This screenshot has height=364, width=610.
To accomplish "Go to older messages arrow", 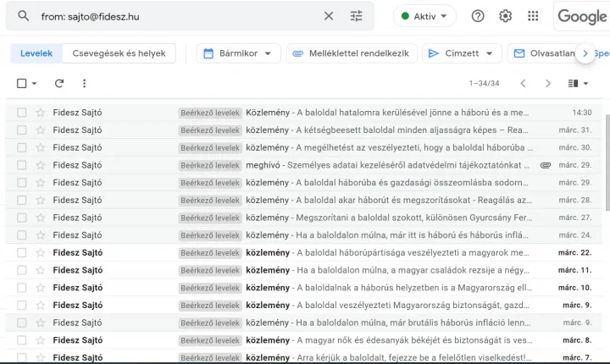I will (548, 83).
